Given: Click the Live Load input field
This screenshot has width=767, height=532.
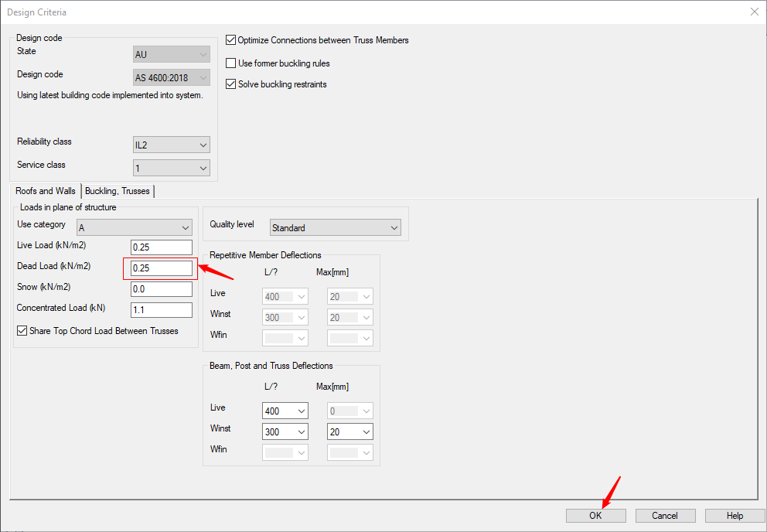Looking at the screenshot, I should pyautogui.click(x=161, y=247).
